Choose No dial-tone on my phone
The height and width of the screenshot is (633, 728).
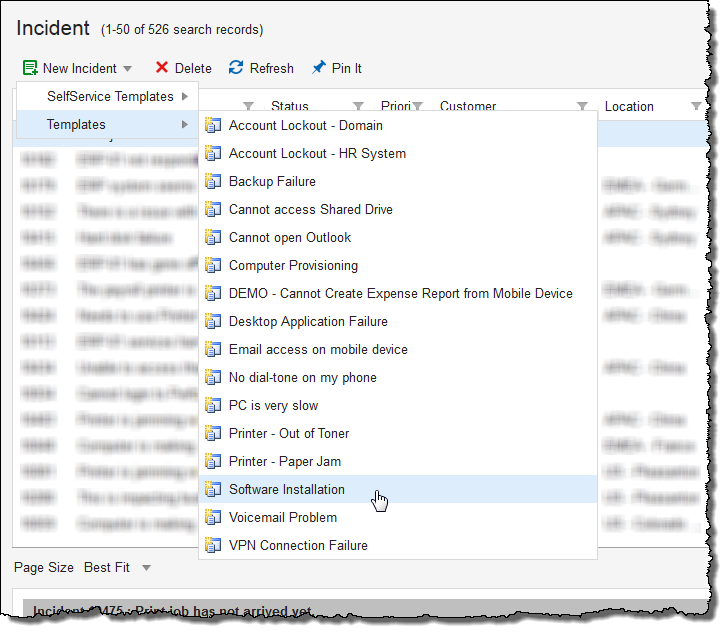pyautogui.click(x=398, y=377)
